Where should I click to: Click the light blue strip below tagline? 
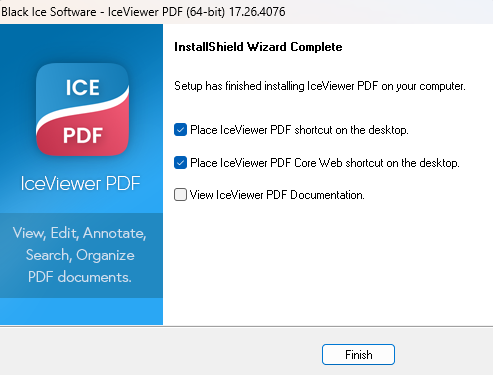tap(81, 311)
